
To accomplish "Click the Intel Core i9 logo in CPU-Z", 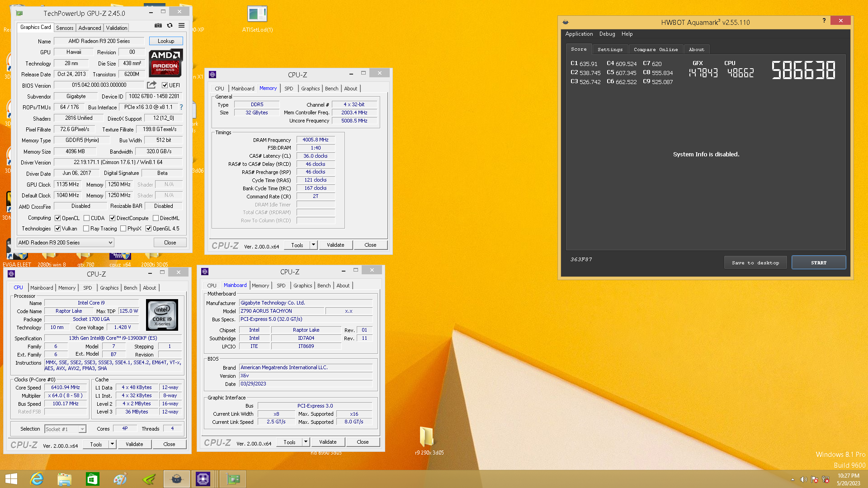I will click(162, 315).
